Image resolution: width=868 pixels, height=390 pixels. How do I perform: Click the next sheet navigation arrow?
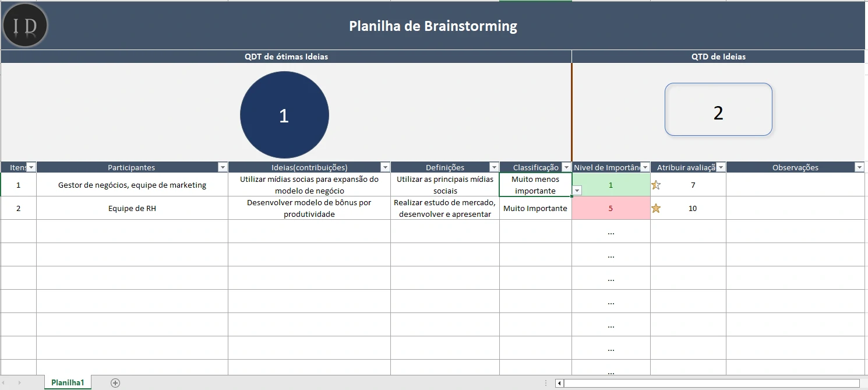point(19,382)
